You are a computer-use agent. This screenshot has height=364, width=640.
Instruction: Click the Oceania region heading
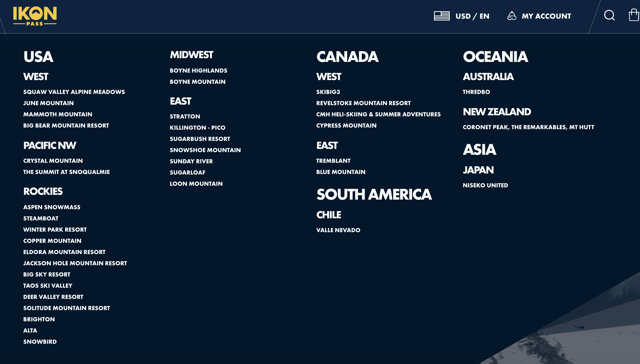click(x=495, y=57)
